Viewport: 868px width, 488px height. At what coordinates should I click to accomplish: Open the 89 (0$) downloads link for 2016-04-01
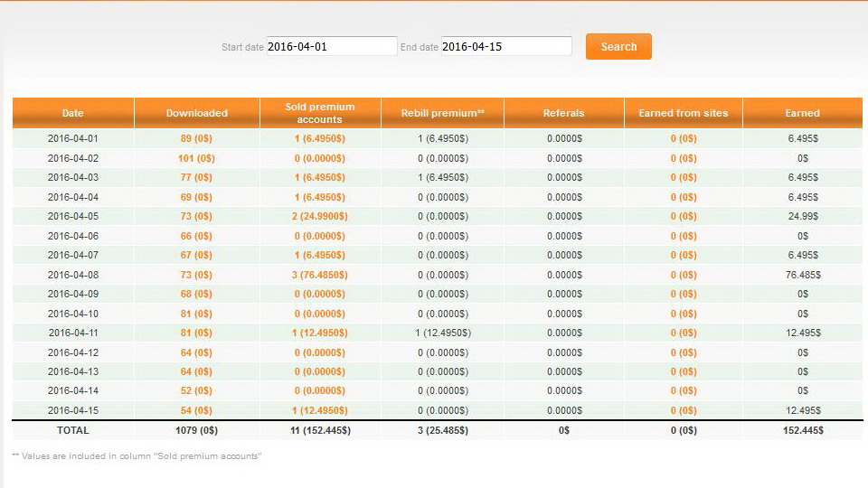(x=196, y=139)
